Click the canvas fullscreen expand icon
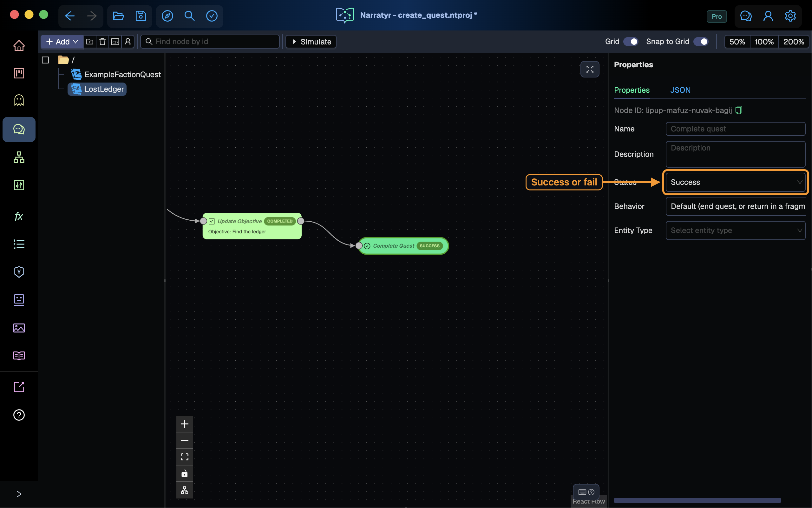The image size is (812, 508). pyautogui.click(x=590, y=69)
